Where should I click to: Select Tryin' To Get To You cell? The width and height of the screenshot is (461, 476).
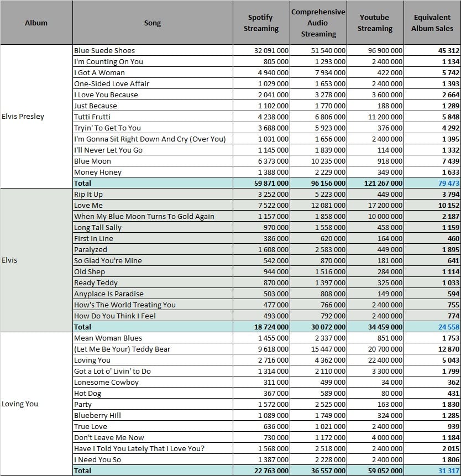pyautogui.click(x=153, y=128)
